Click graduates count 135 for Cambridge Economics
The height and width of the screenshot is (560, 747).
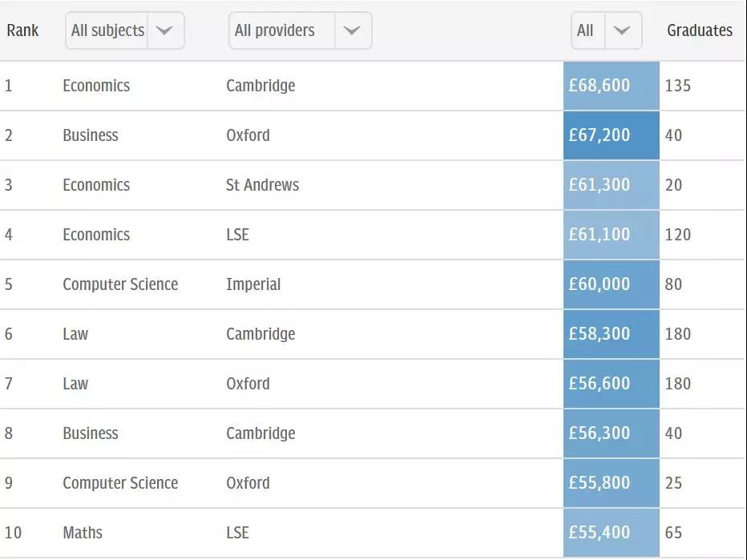pyautogui.click(x=677, y=86)
